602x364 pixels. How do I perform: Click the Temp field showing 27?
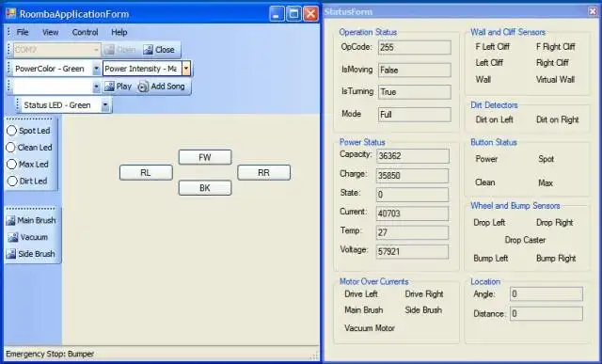pos(412,232)
